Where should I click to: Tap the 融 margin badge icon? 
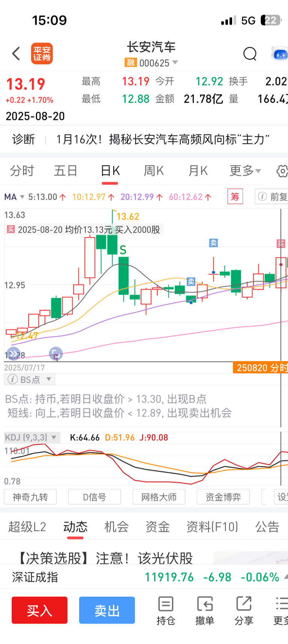click(x=130, y=63)
